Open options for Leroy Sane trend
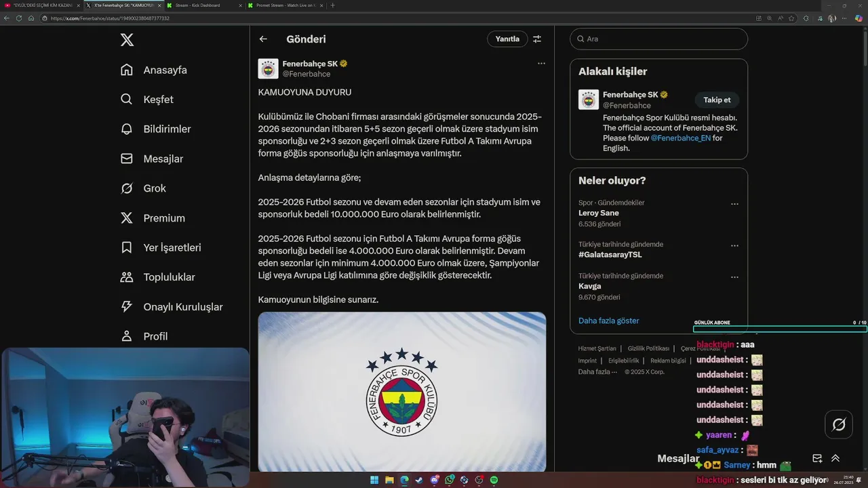Viewport: 868px width, 488px height. tap(734, 204)
